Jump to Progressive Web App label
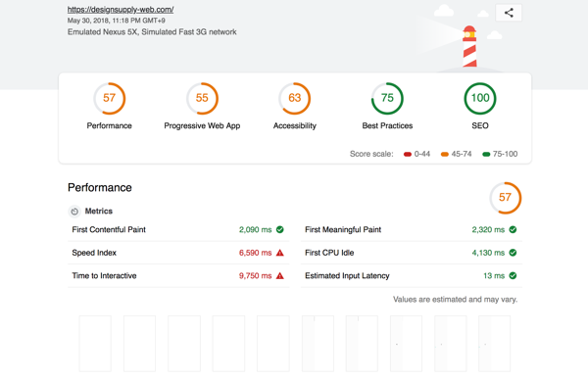Image resolution: width=588 pixels, height=381 pixels. pos(202,126)
